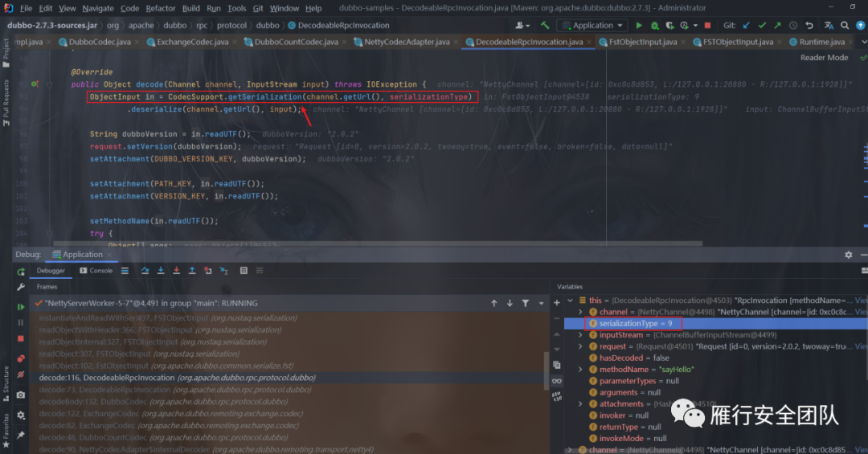Open Debug panel settings gear
The width and height of the screenshot is (868, 454).
(x=848, y=255)
